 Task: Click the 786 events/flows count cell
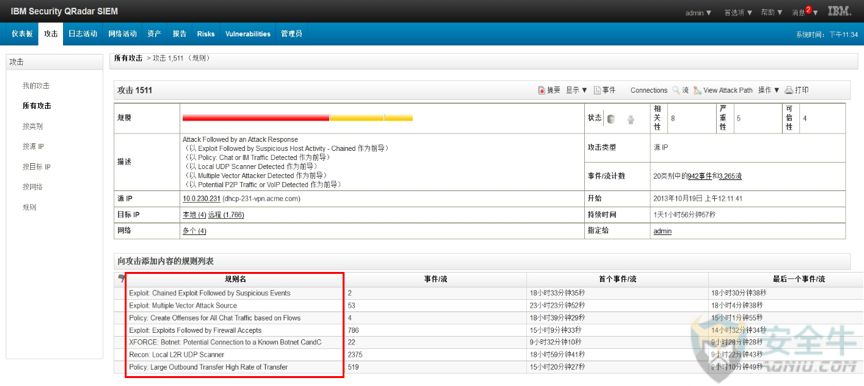click(353, 330)
